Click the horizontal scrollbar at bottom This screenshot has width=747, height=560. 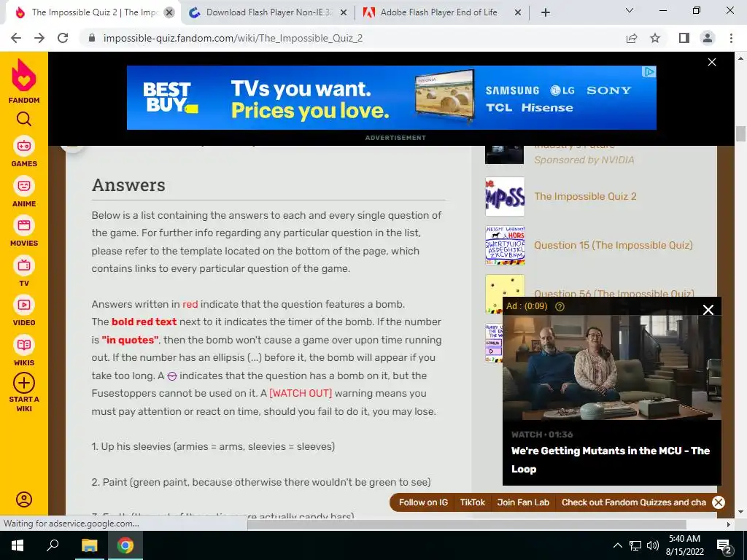pyautogui.click(x=467, y=524)
